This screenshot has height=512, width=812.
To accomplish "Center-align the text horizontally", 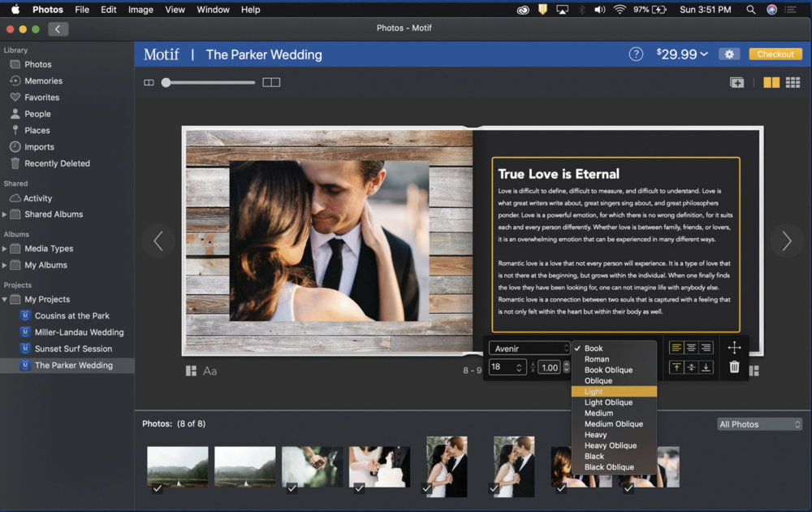I will (691, 348).
